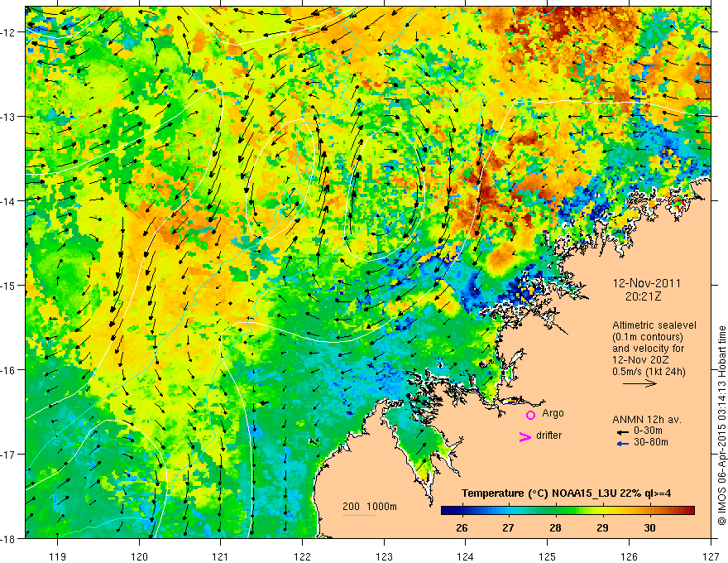Click the latitude axis label -17

(9, 455)
